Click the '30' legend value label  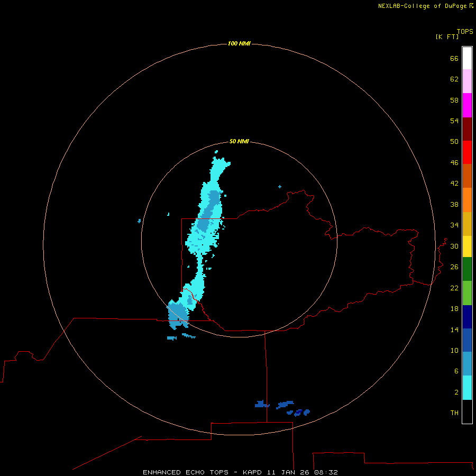tap(454, 246)
